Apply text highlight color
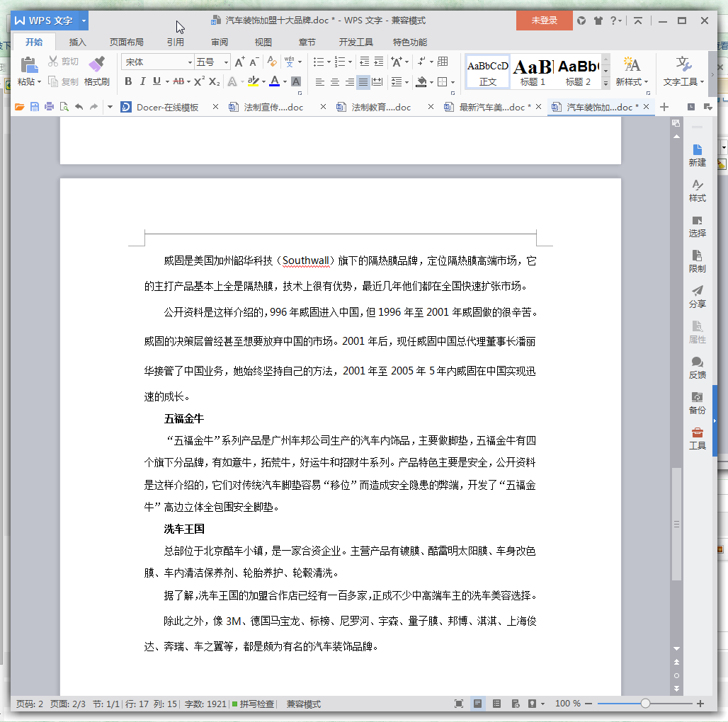This screenshot has height=722, width=728. point(253,81)
